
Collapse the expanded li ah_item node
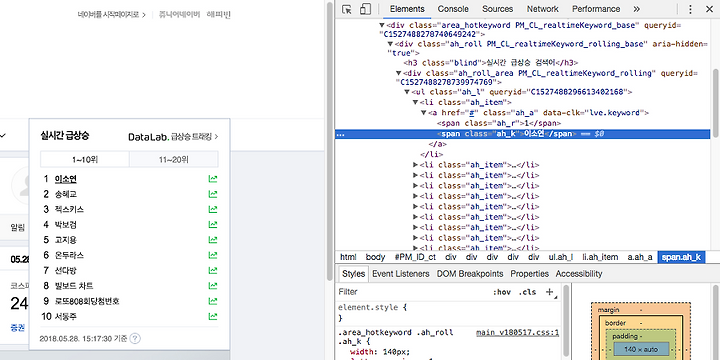point(415,102)
